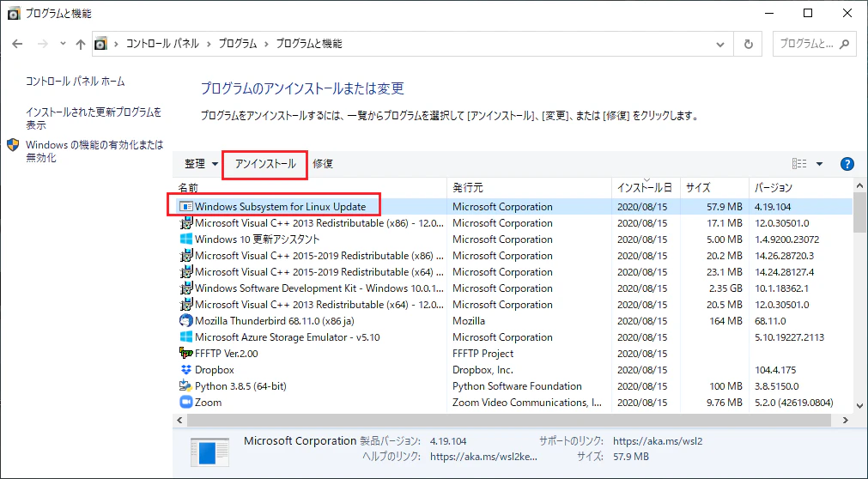Screen dimensions: 868x479
Task: Select Windows 10 更新アシスタント row
Action: pos(513,240)
